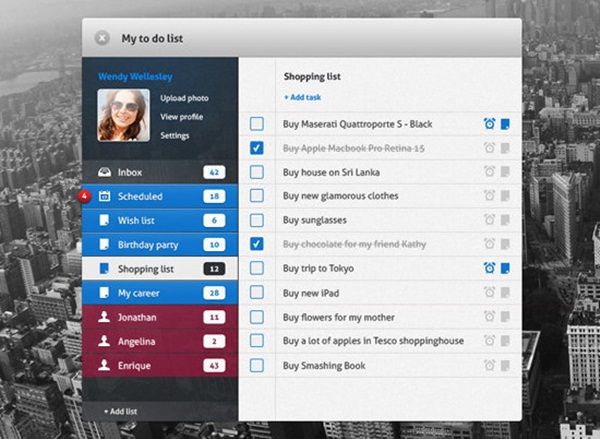This screenshot has width=600, height=439.
Task: Click the Buy Smashing Book task text
Action: tap(324, 366)
